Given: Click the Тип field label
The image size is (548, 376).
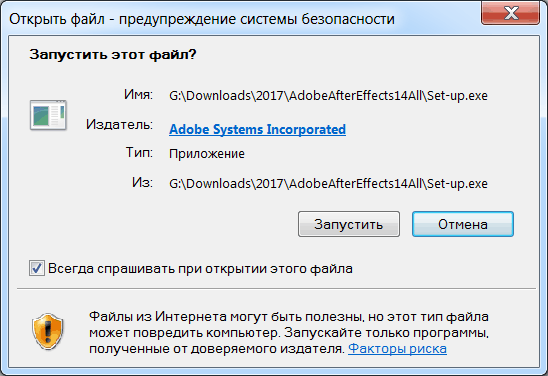Looking at the screenshot, I should [x=139, y=152].
